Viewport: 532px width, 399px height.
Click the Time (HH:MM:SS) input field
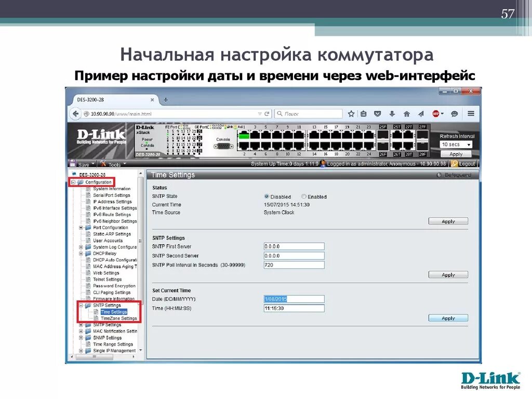[294, 309]
